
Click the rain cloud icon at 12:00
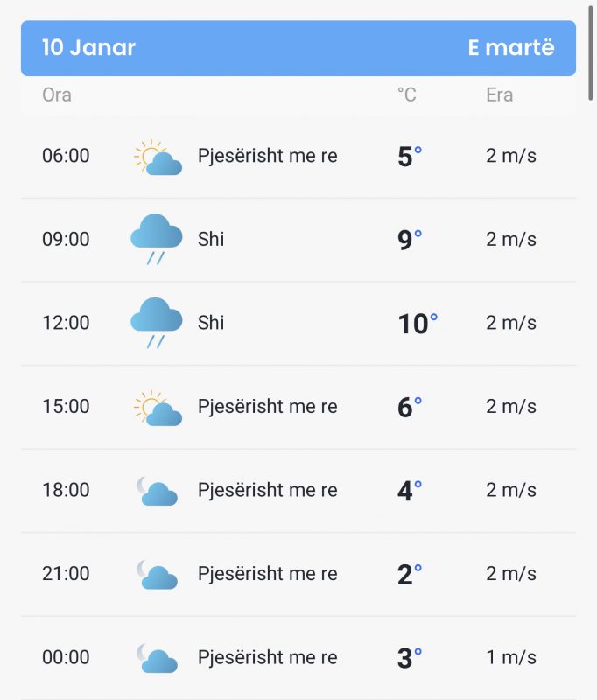[157, 323]
